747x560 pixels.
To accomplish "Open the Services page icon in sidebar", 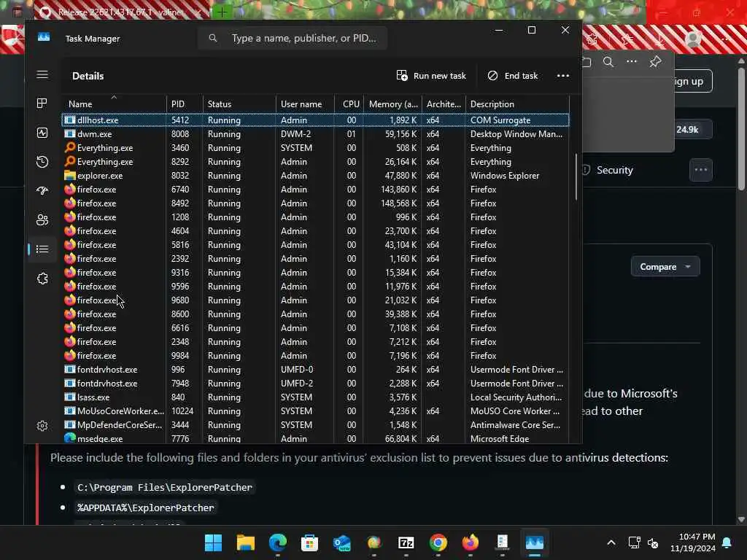I will (x=42, y=279).
